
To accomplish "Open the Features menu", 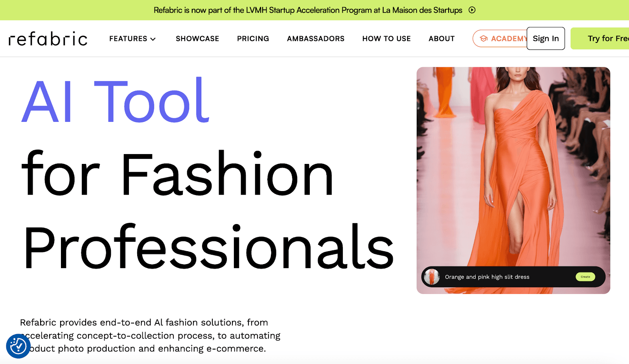I will (132, 39).
